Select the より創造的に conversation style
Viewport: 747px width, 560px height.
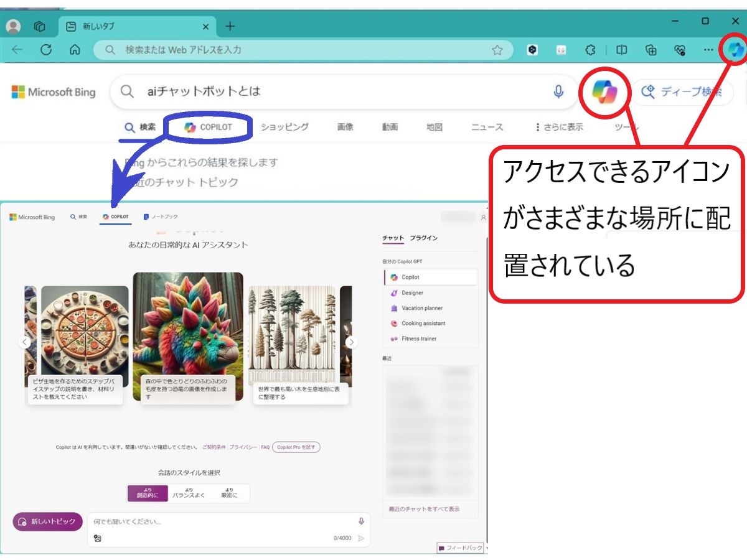[148, 493]
